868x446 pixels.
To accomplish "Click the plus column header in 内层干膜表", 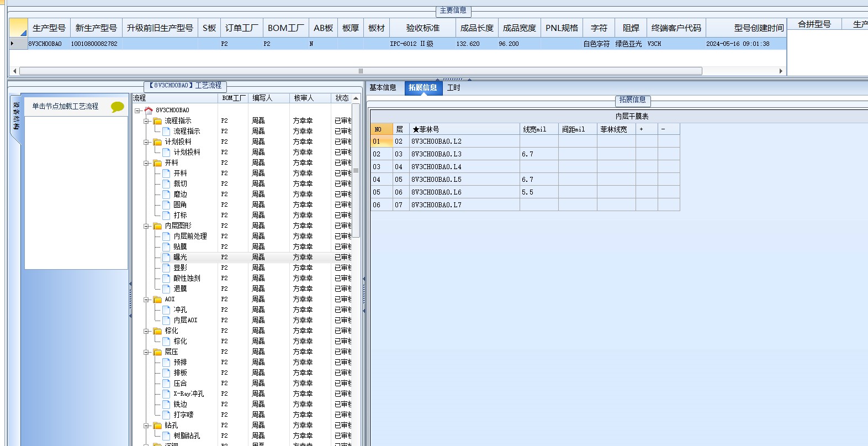I will tap(647, 129).
